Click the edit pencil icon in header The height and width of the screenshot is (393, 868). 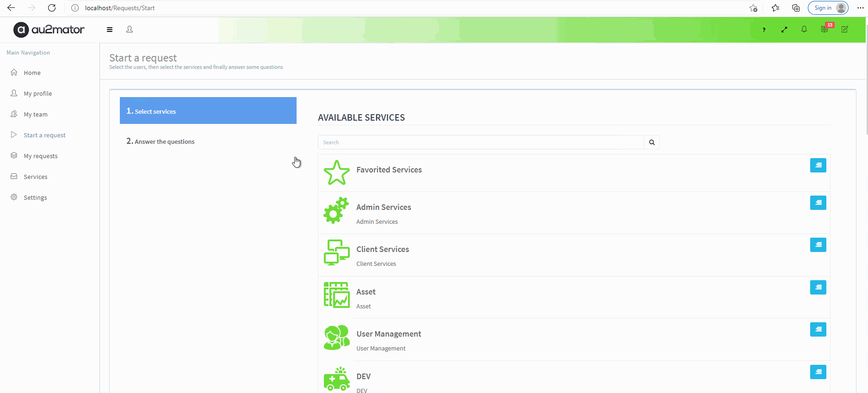pyautogui.click(x=845, y=29)
